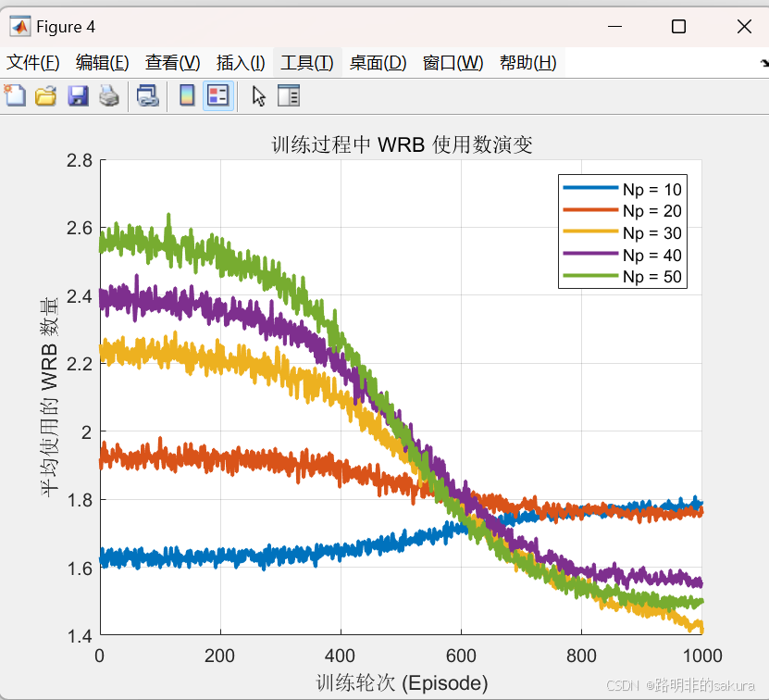Open the 工具(T) menu
This screenshot has height=700, width=769.
307,63
